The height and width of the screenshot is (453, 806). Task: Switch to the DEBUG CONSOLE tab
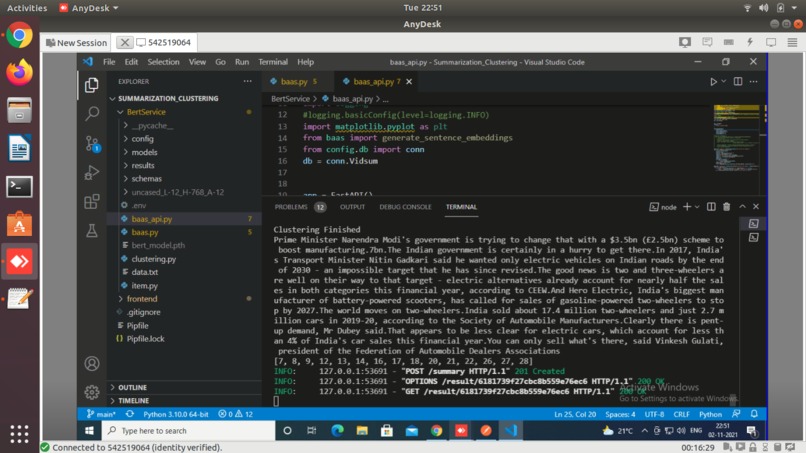[406, 207]
